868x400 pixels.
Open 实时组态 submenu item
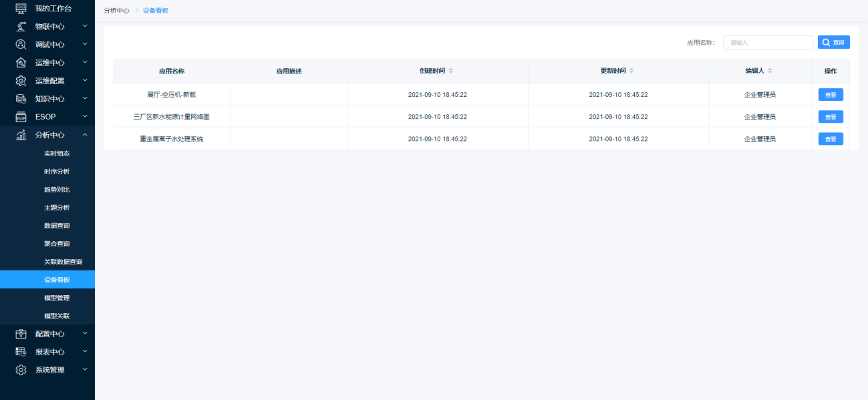click(57, 154)
